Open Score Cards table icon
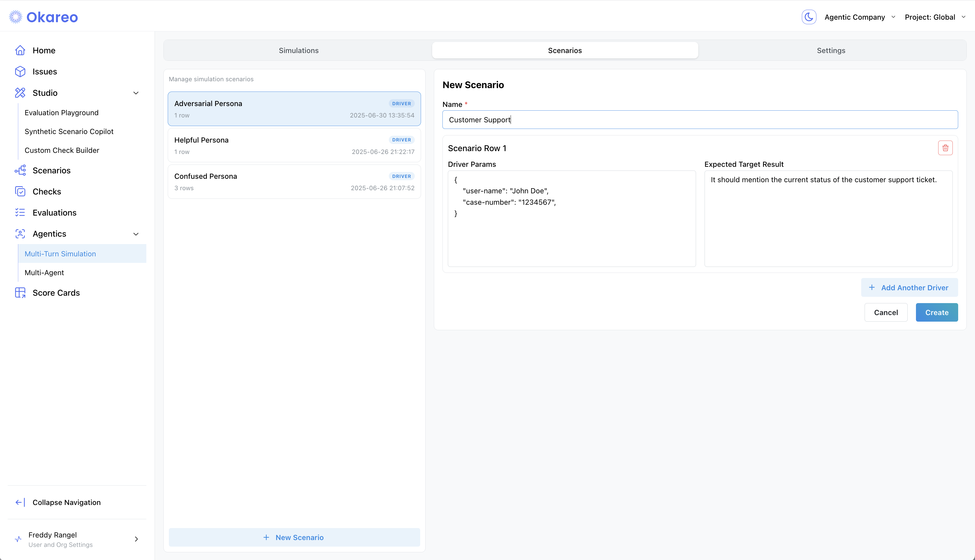The height and width of the screenshot is (560, 975). [20, 293]
